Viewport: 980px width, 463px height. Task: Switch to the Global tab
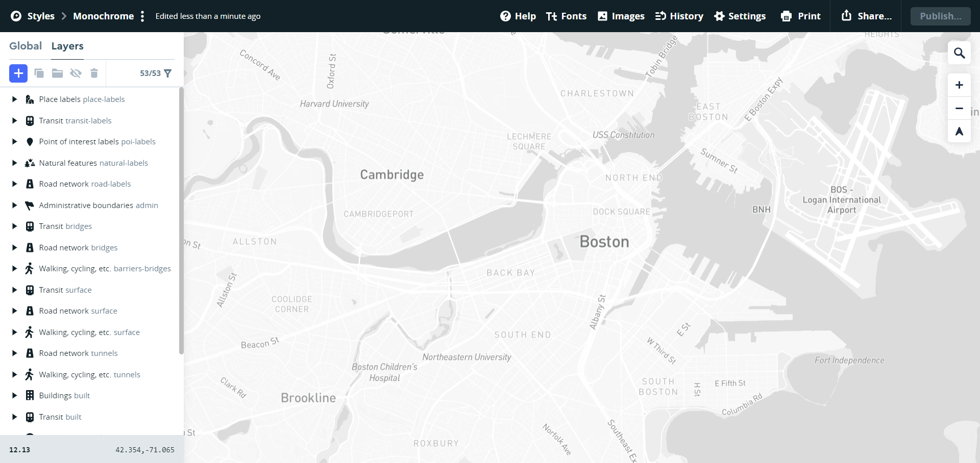coord(26,46)
